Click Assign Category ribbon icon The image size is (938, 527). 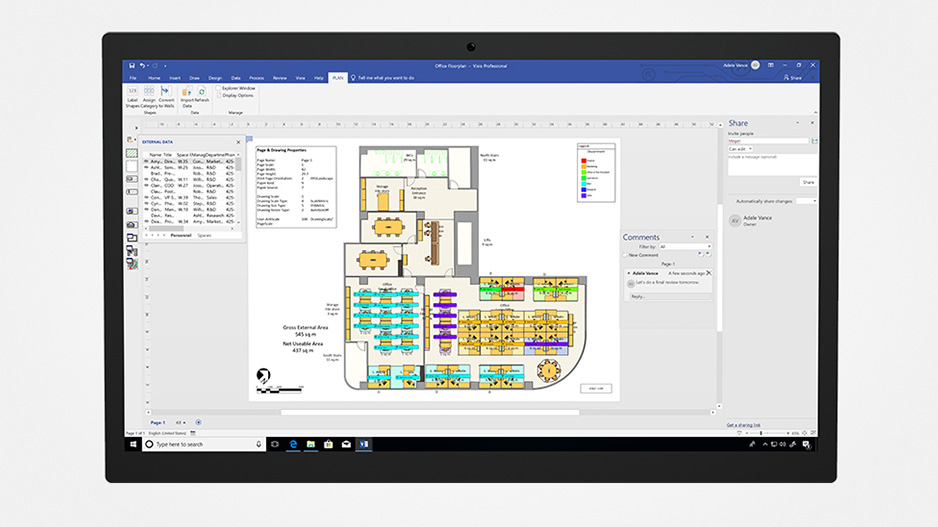pyautogui.click(x=149, y=92)
